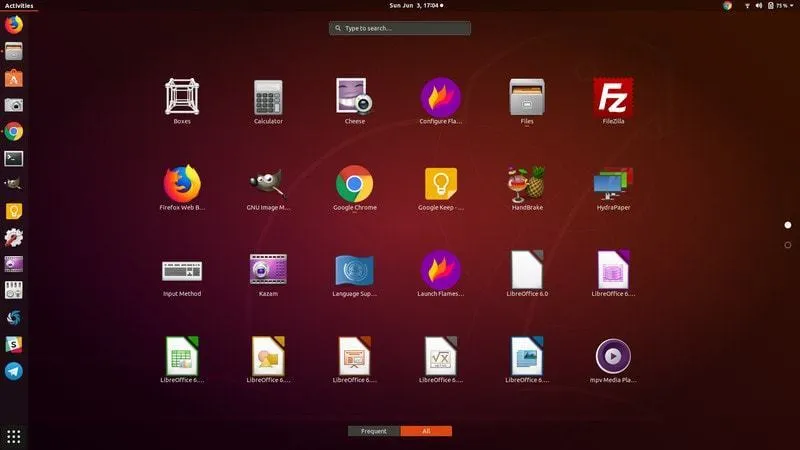The width and height of the screenshot is (800, 450).
Task: Launch the Kazam screen recorder
Action: [268, 270]
